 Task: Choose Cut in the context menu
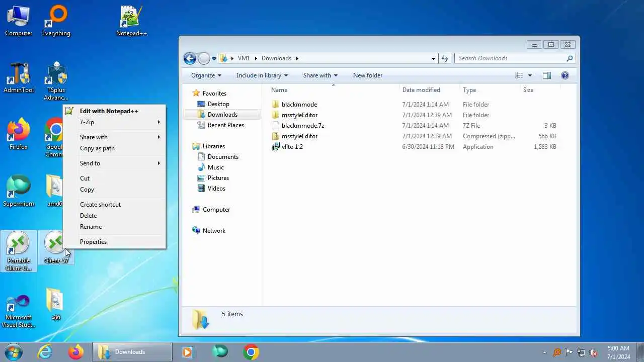(115, 178)
